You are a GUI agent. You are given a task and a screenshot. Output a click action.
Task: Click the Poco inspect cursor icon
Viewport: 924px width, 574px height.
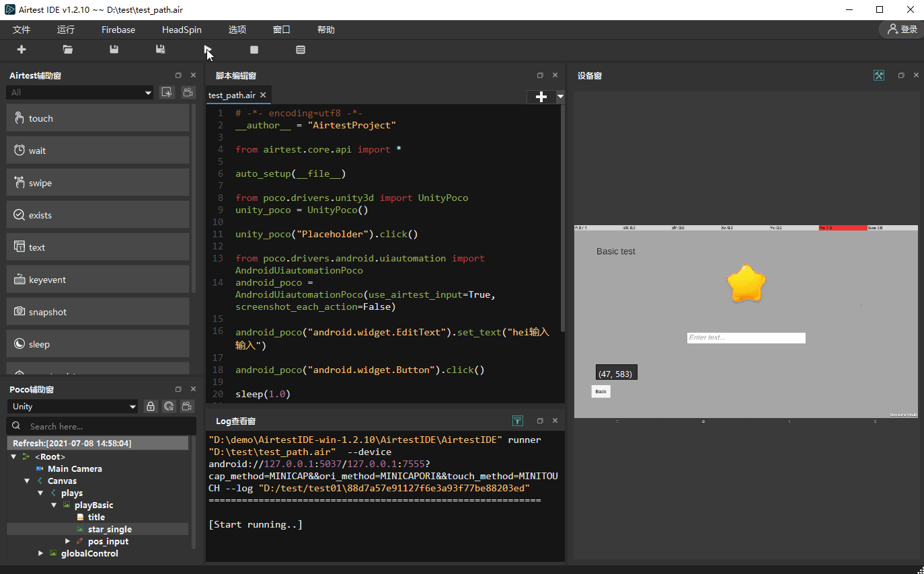pyautogui.click(x=169, y=406)
